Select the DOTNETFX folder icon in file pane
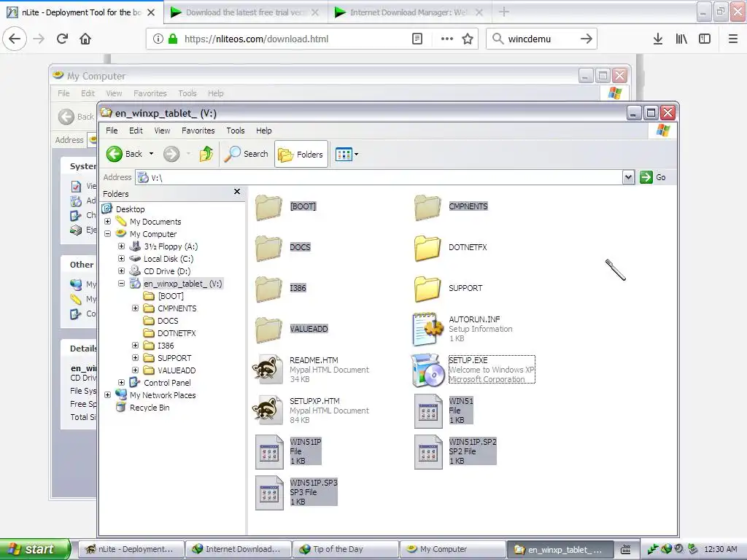Image resolution: width=747 pixels, height=560 pixels. [x=427, y=248]
